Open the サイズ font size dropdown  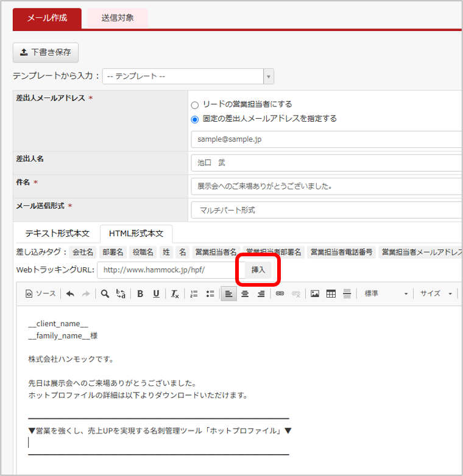[436, 293]
